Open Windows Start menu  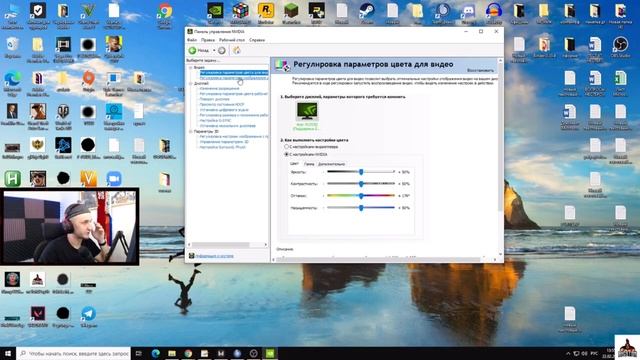[8, 353]
